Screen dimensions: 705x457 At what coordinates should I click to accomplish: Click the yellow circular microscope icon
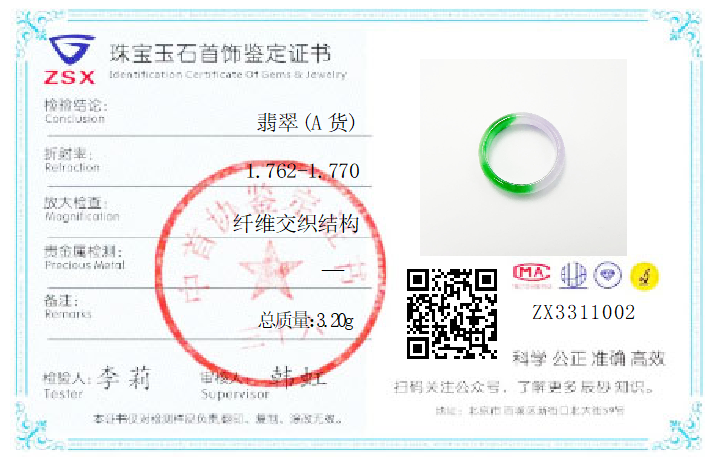pos(644,276)
